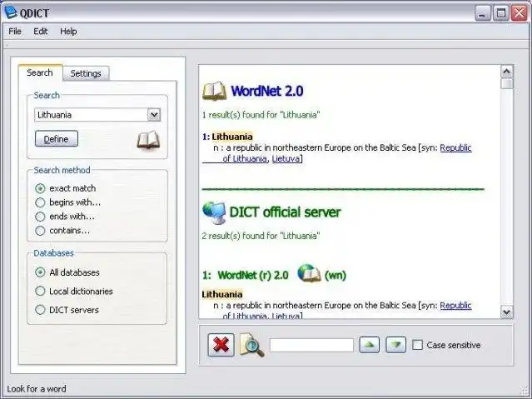
Task: Expand the search word dropdown arrow
Action: pyautogui.click(x=154, y=115)
